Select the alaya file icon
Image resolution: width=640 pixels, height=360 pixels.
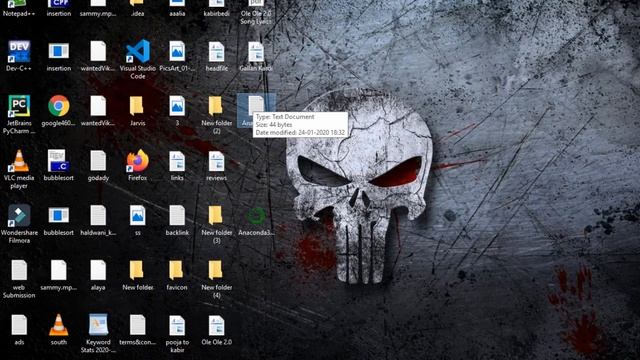pos(98,275)
